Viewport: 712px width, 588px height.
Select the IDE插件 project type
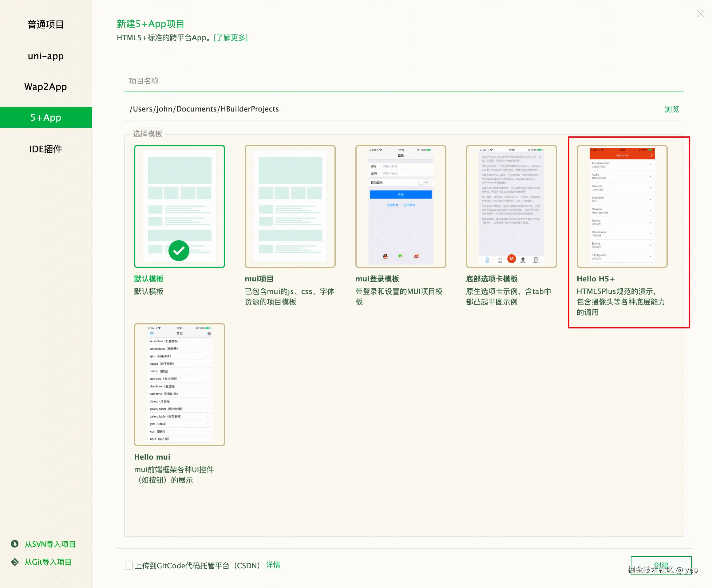click(46, 149)
